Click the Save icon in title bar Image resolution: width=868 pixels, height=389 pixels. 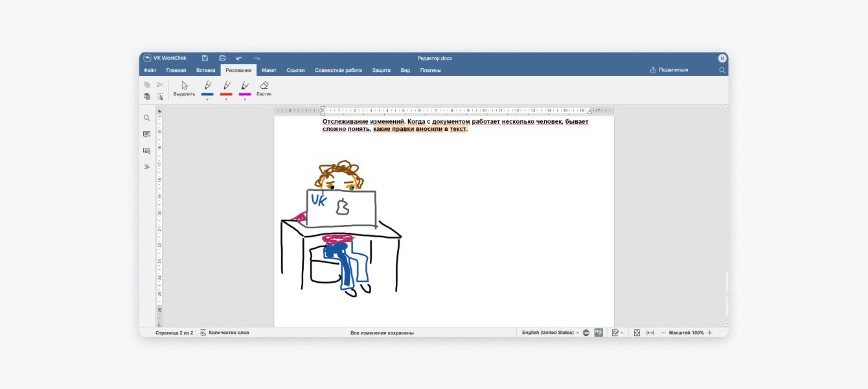[205, 58]
